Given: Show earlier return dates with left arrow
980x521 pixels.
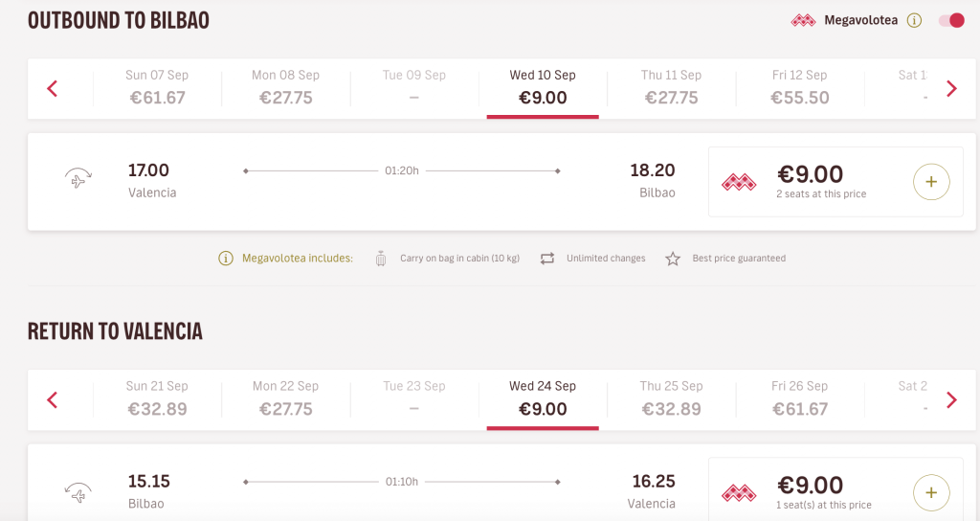Looking at the screenshot, I should click(52, 399).
